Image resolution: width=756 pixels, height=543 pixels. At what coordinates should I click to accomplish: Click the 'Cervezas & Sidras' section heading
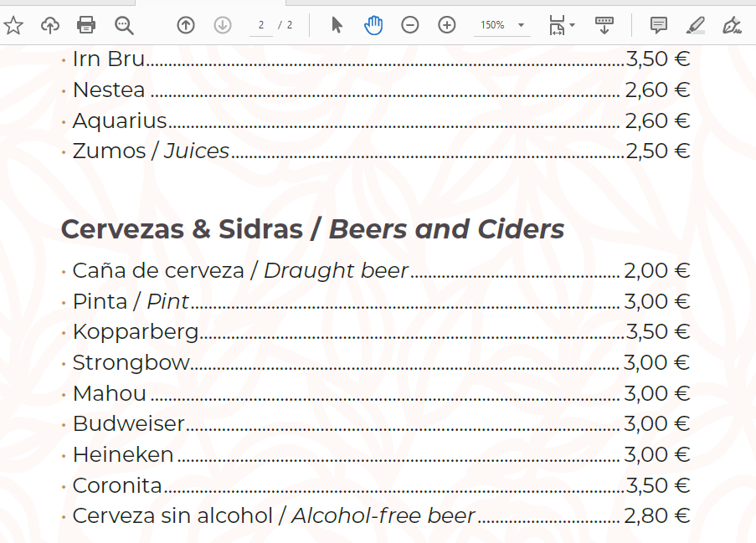coord(182,229)
